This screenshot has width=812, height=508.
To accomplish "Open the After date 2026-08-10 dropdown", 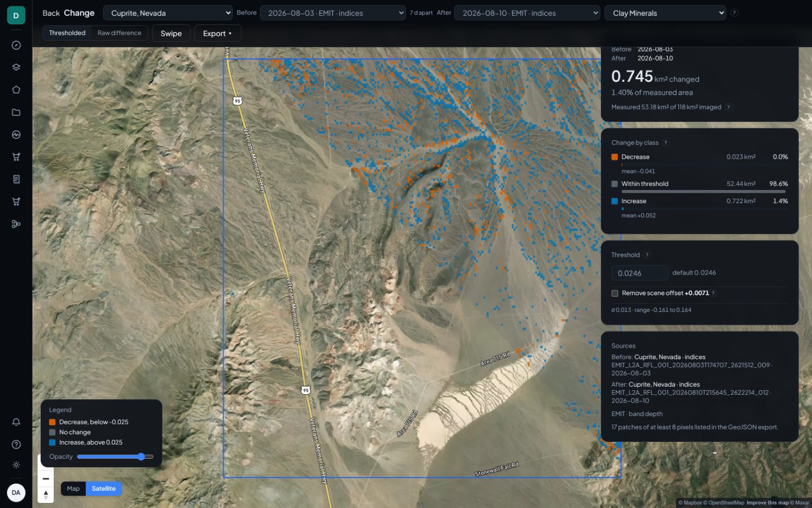I will [527, 13].
